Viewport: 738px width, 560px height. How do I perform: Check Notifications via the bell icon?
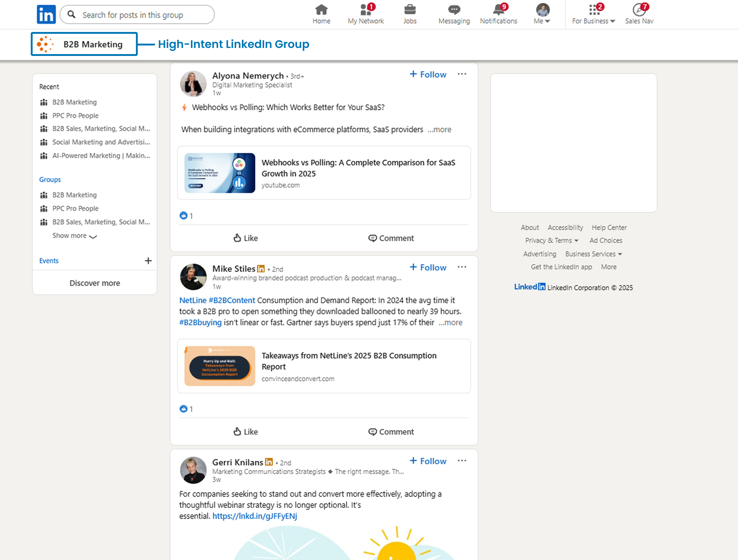[498, 14]
